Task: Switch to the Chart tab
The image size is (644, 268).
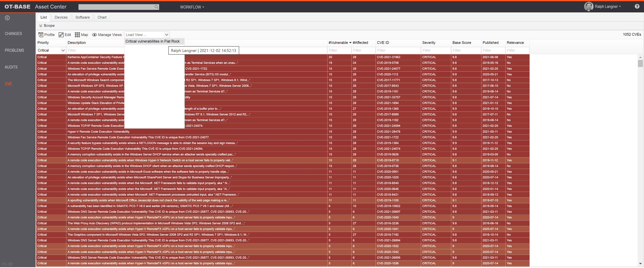Action: [x=102, y=17]
